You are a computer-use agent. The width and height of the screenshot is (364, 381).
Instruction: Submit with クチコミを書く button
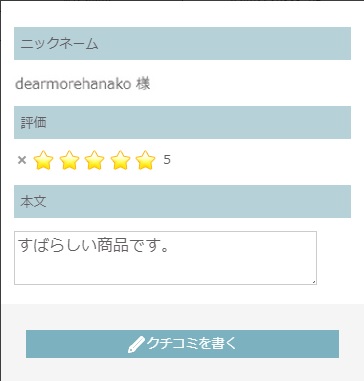click(x=182, y=344)
